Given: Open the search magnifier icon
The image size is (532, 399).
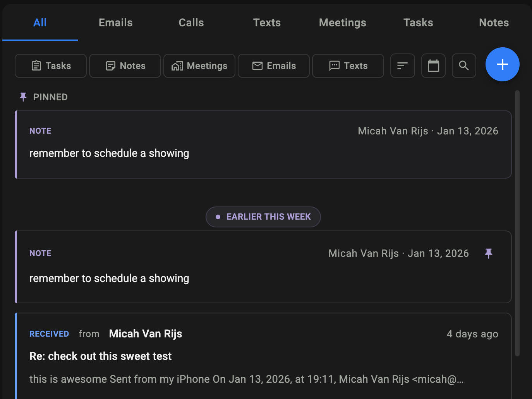Looking at the screenshot, I should [x=464, y=66].
